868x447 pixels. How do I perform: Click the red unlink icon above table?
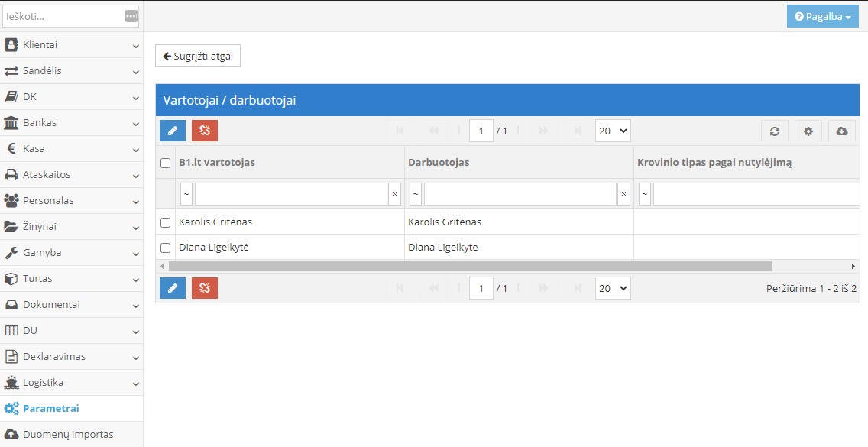pos(205,131)
